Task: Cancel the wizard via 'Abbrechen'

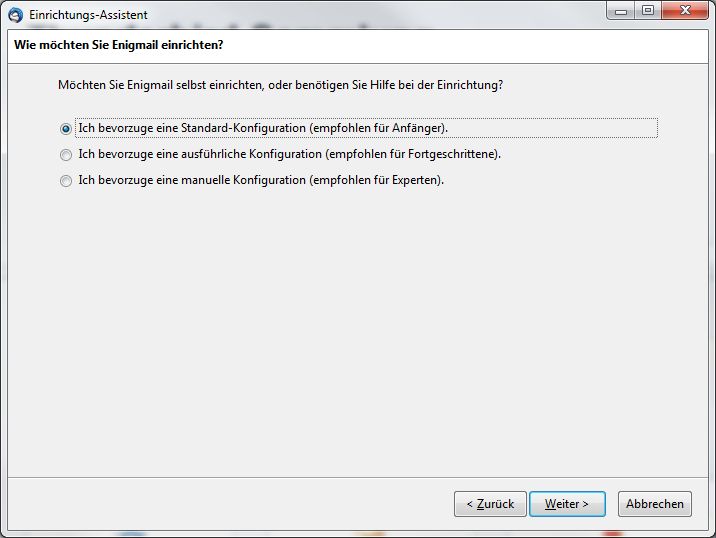Action: click(655, 504)
